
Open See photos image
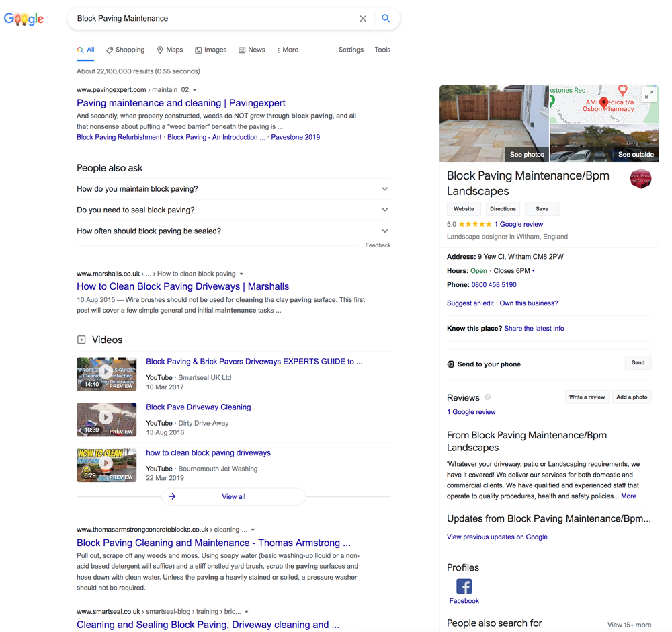click(x=494, y=123)
